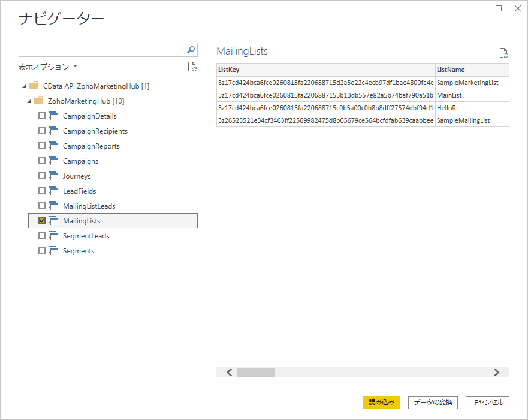This screenshot has width=528, height=420.
Task: Select the MailingLists tree label
Action: (82, 220)
